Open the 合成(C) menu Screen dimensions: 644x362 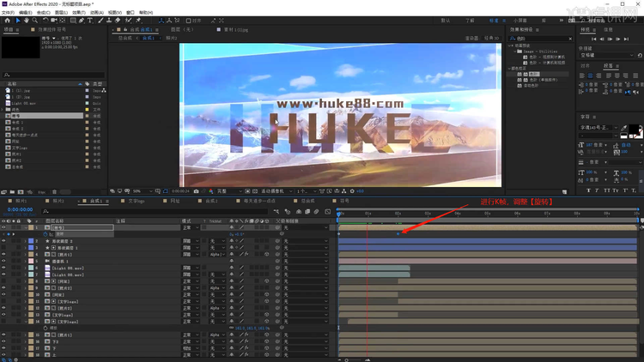tap(44, 13)
